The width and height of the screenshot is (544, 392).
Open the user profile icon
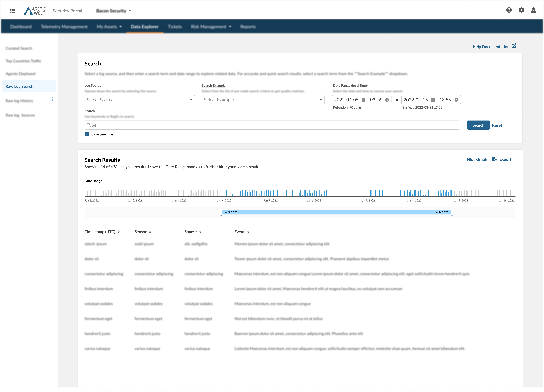point(533,10)
